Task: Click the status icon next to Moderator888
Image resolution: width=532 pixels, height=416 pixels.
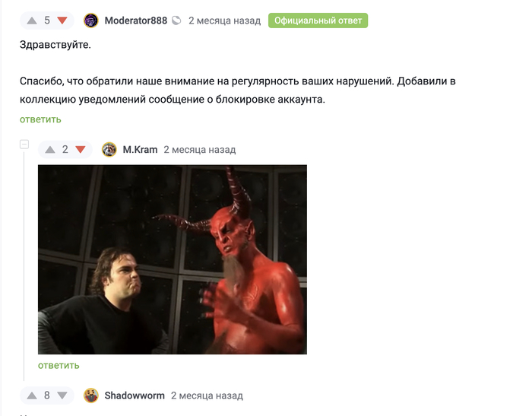Action: coord(176,21)
